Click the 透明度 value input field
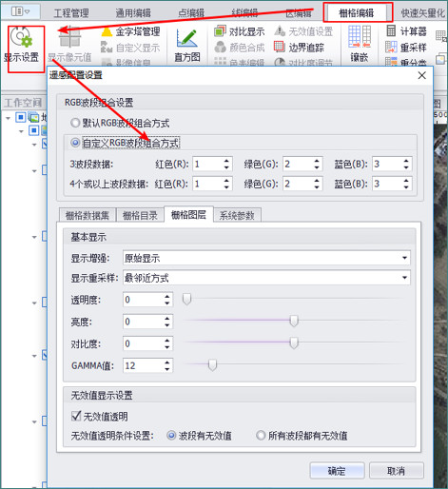The image size is (448, 489). [x=147, y=300]
